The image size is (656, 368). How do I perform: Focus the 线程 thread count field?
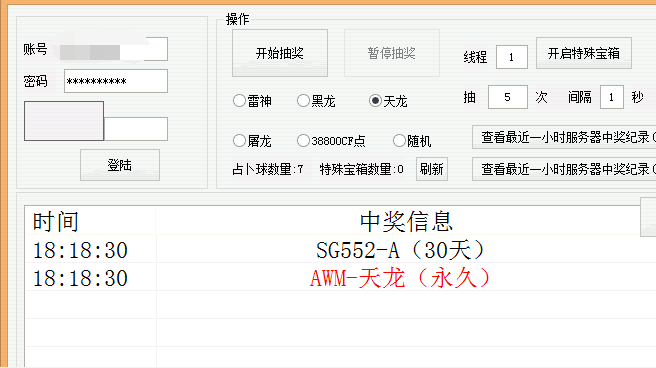512,57
